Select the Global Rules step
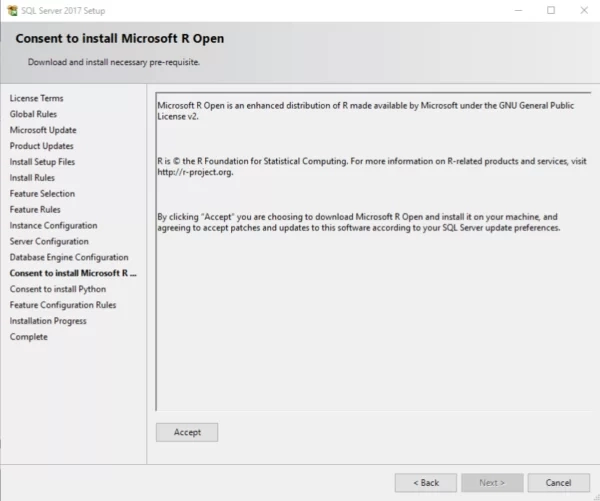This screenshot has height=501, width=600. [33, 114]
